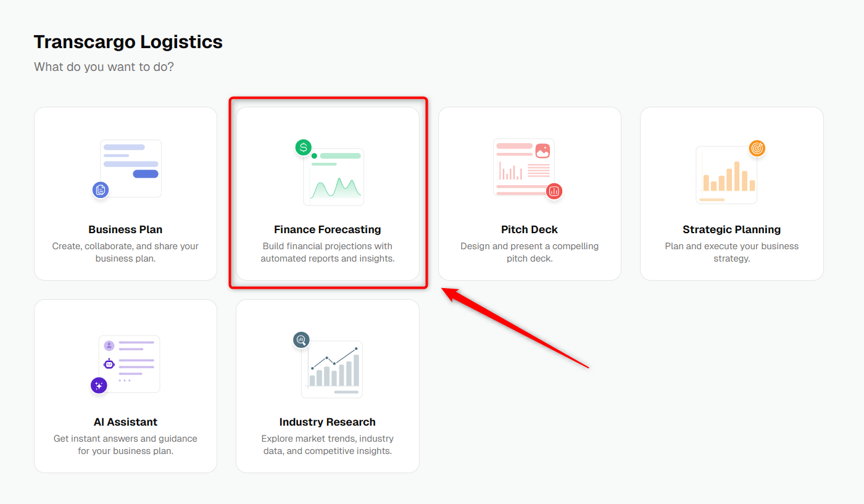
Task: Click the Industry Research graph illustration
Action: [x=332, y=369]
